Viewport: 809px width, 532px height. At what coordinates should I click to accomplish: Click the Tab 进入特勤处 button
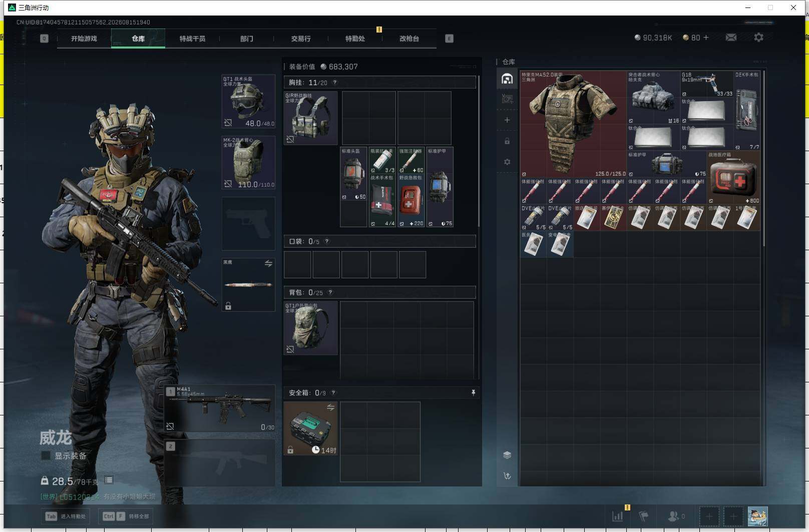coord(66,516)
